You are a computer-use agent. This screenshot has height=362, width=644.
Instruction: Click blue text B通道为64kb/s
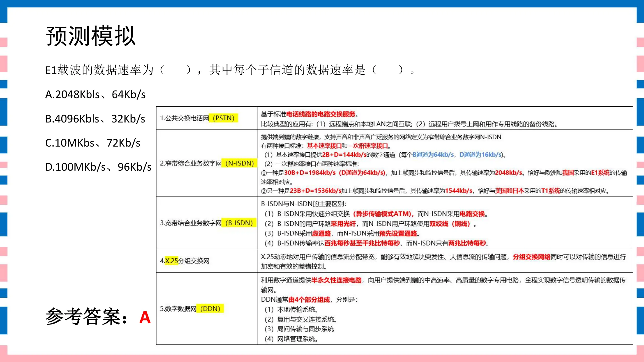pos(433,155)
